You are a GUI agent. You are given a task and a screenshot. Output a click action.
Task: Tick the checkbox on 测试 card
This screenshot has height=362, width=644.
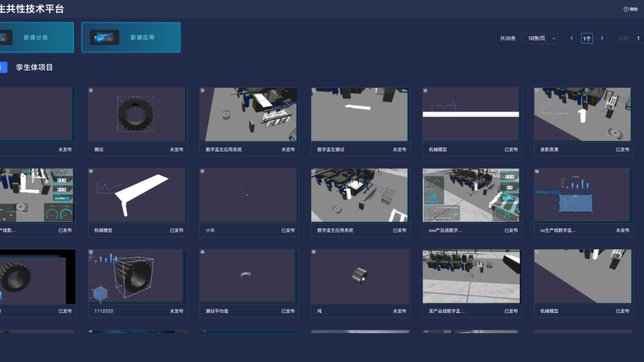point(91,90)
